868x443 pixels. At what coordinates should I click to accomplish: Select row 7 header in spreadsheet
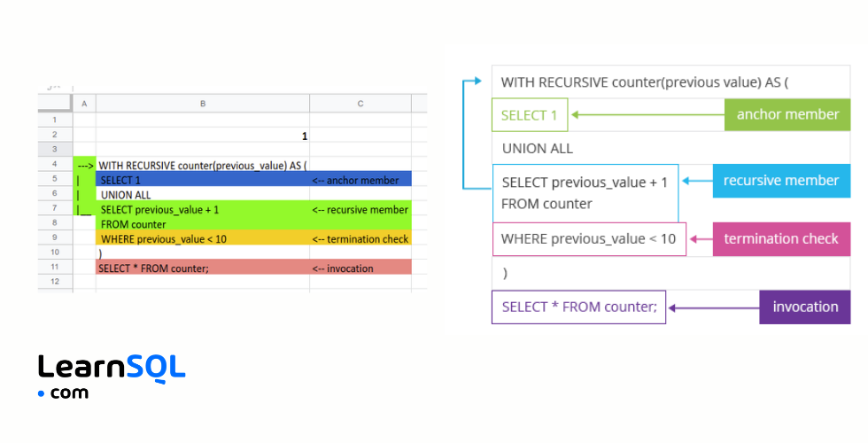coord(55,207)
